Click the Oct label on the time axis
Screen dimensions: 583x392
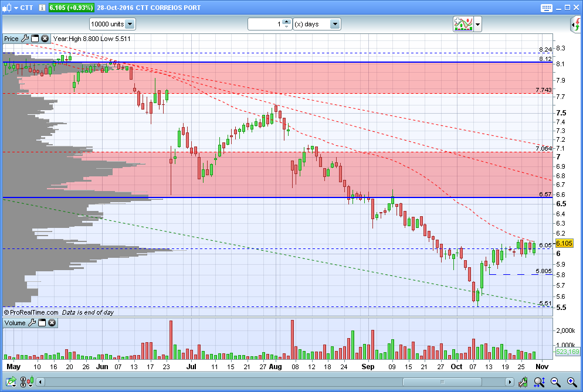456,367
